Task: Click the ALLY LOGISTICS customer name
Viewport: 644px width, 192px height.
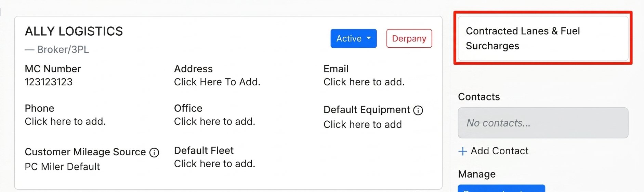Action: click(x=74, y=31)
